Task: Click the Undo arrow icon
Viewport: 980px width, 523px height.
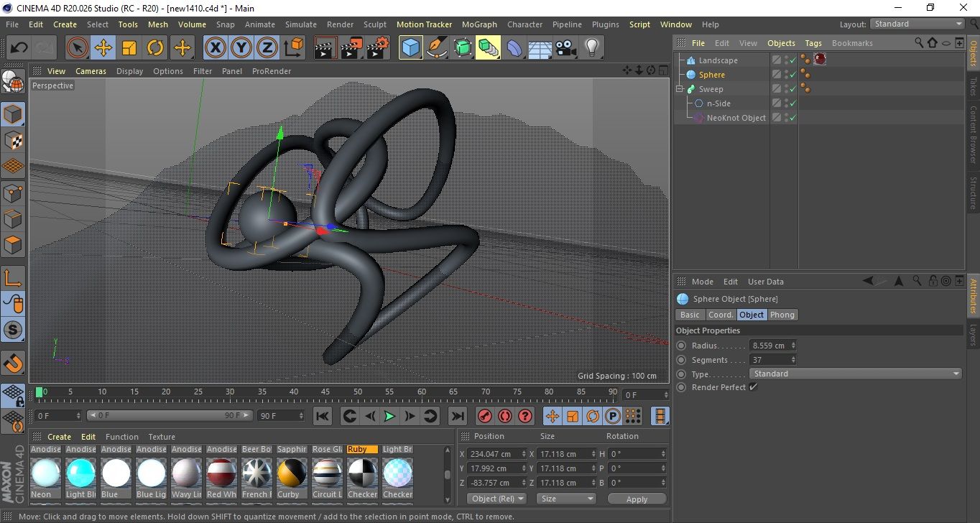Action: coord(19,48)
